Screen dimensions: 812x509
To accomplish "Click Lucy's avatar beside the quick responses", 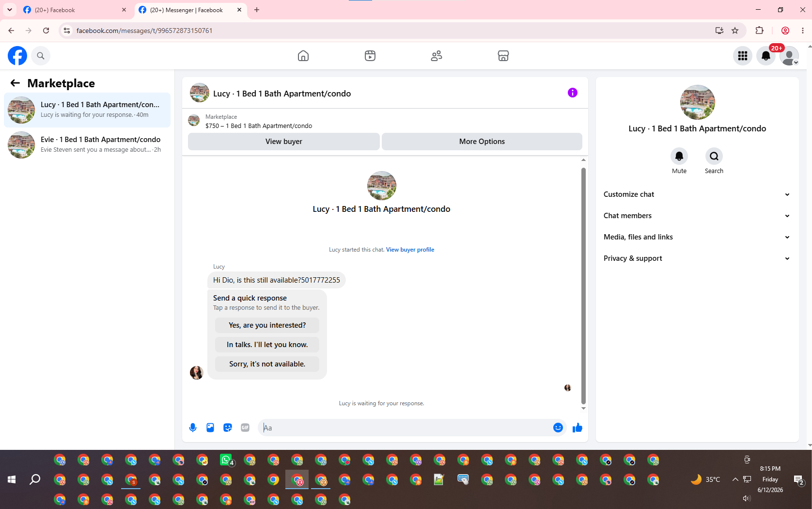I will [x=197, y=372].
